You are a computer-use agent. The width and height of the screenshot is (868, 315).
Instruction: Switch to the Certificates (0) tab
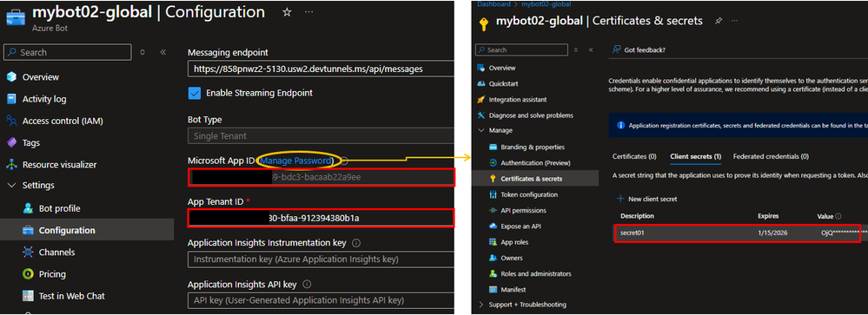click(x=634, y=156)
